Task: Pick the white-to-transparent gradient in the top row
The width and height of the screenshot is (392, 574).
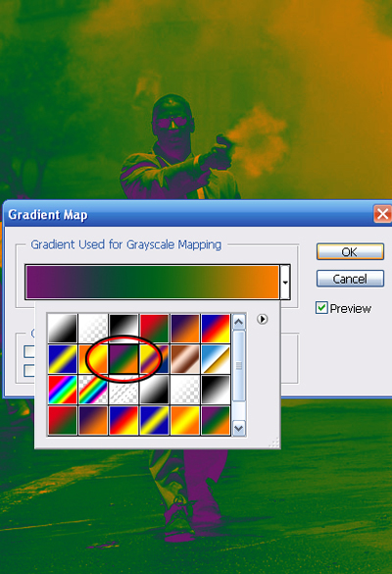Action: [93, 329]
